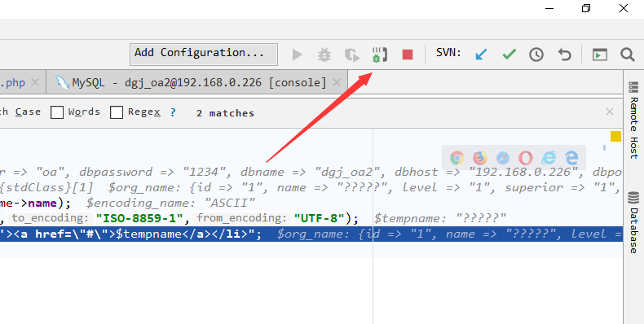Click the "ISO-8859-1" string in code
Image resolution: width=644 pixels, height=324 pixels.
coord(139,218)
